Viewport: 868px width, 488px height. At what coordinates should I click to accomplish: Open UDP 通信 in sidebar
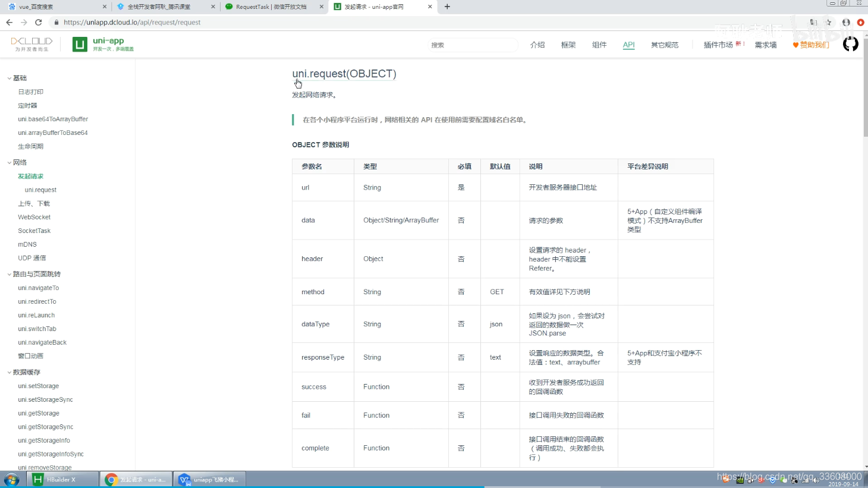[x=32, y=258]
